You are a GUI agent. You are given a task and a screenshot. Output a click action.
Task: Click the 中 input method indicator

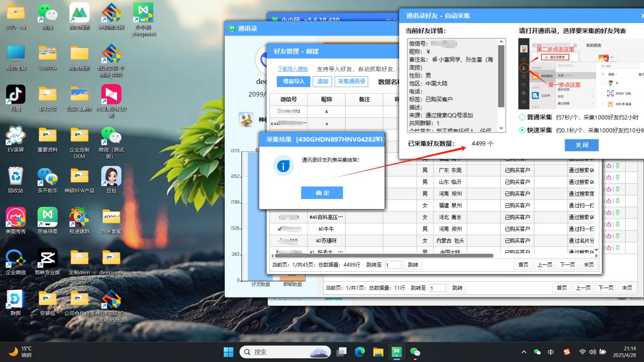point(551,352)
